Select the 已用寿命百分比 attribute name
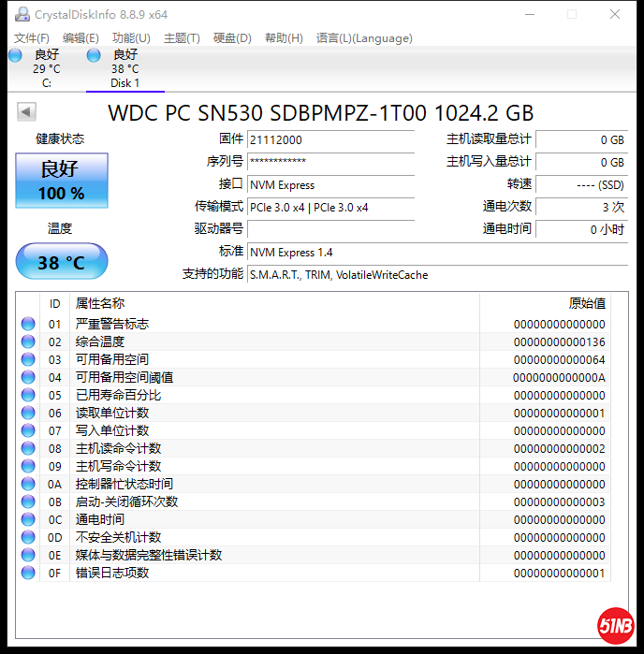 [119, 395]
